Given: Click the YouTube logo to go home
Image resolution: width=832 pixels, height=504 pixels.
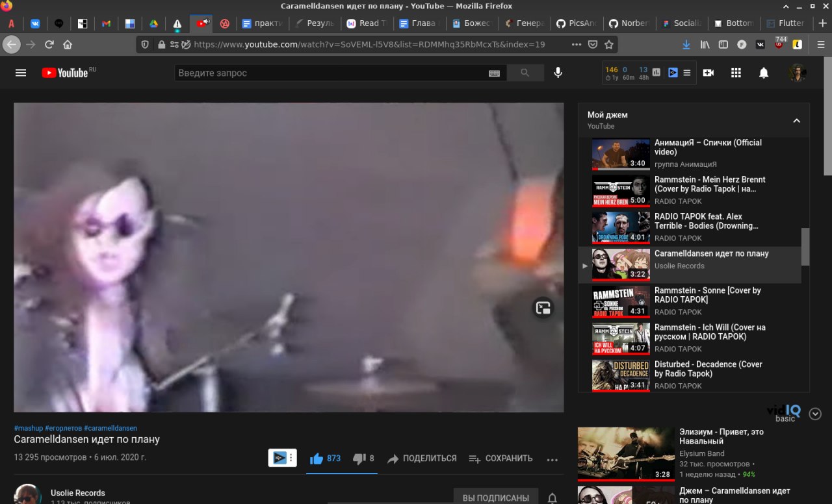Looking at the screenshot, I should point(65,73).
